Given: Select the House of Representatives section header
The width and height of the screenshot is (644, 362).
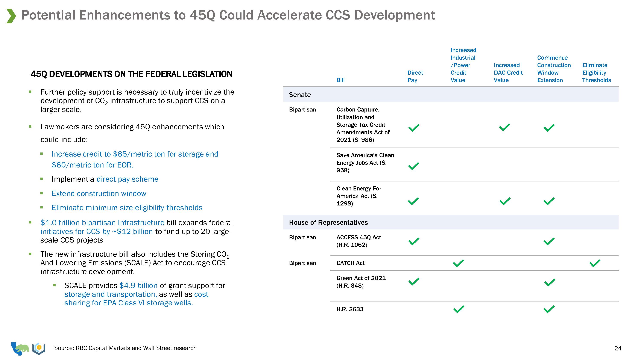Looking at the screenshot, I should [328, 222].
